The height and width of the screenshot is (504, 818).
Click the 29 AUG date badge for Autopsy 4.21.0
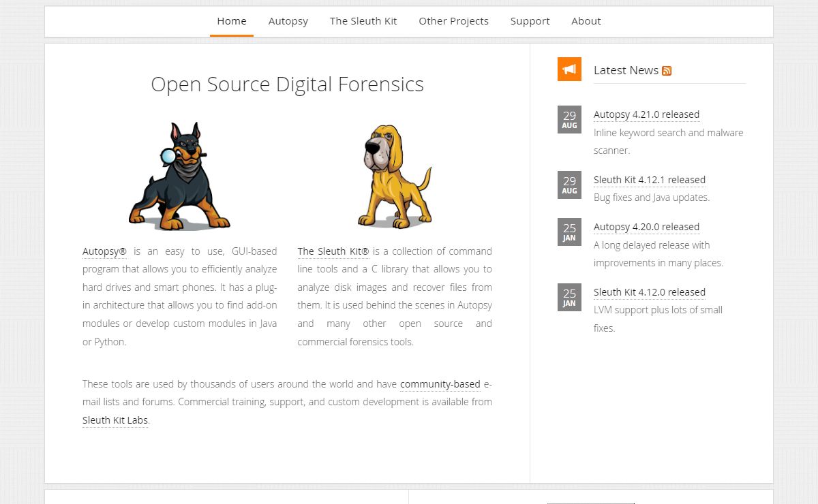pyautogui.click(x=569, y=119)
